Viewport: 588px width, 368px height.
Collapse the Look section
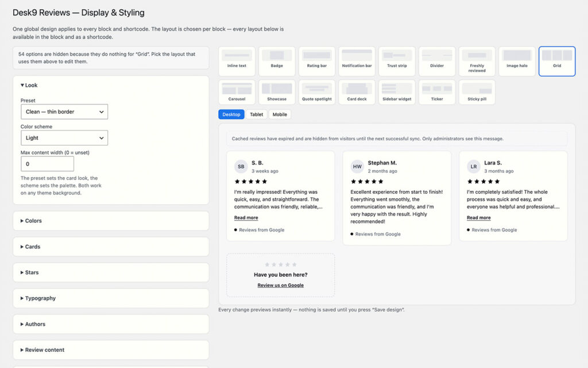coord(29,85)
